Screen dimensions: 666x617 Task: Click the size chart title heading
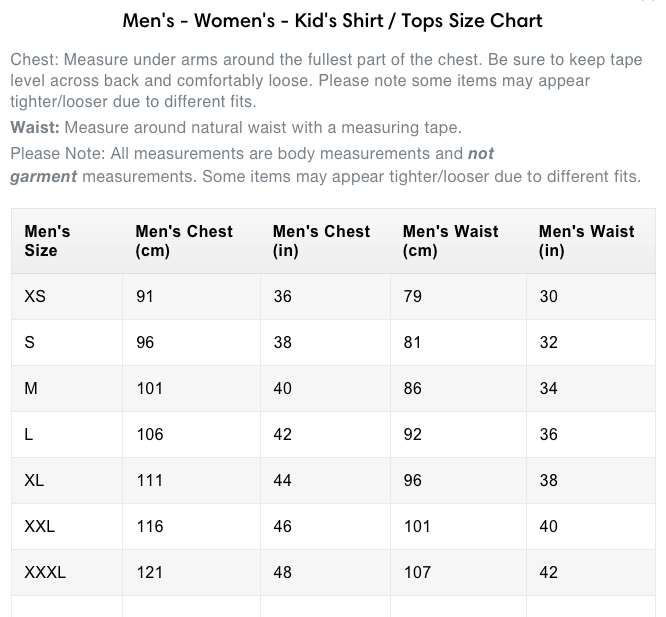tap(333, 21)
